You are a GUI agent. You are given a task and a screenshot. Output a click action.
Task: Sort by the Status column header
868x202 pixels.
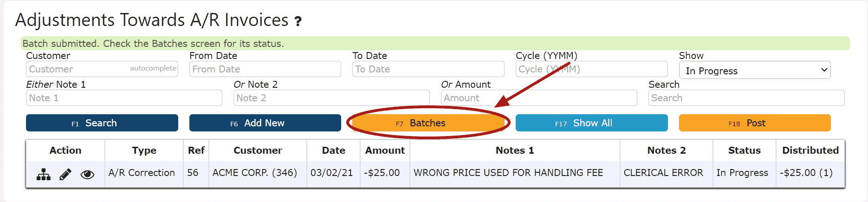click(x=744, y=150)
